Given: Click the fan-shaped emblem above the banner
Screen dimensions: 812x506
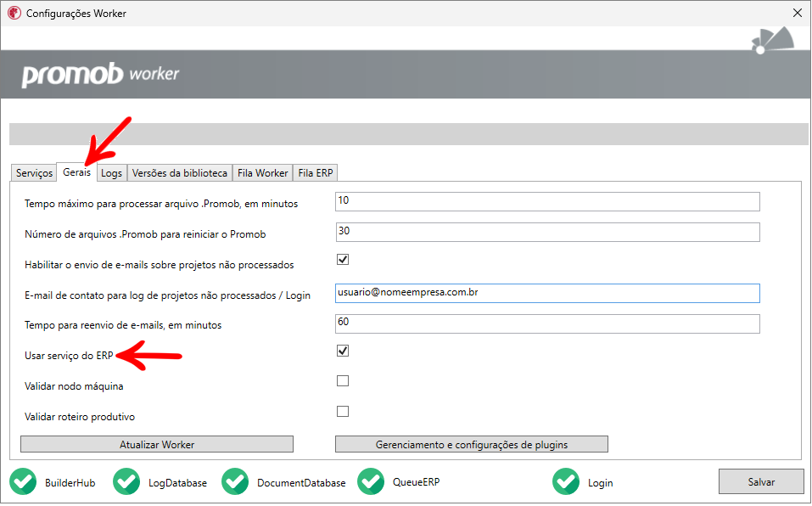Looking at the screenshot, I should [773, 41].
